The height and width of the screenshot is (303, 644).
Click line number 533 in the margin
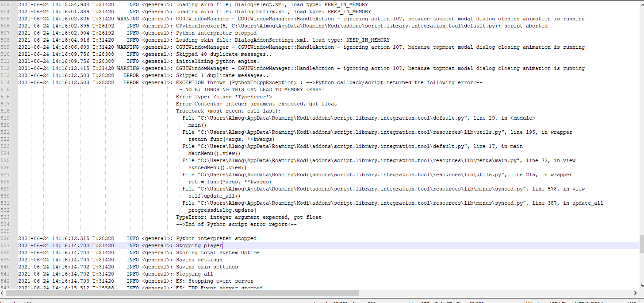click(5, 218)
